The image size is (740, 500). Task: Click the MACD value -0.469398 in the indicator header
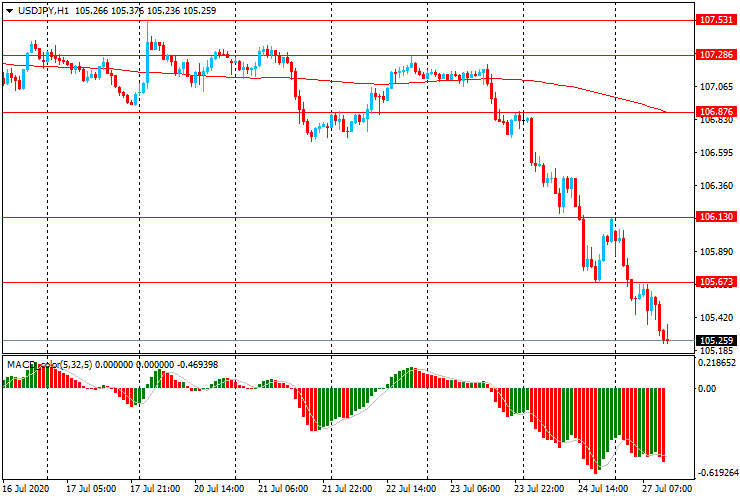[197, 364]
